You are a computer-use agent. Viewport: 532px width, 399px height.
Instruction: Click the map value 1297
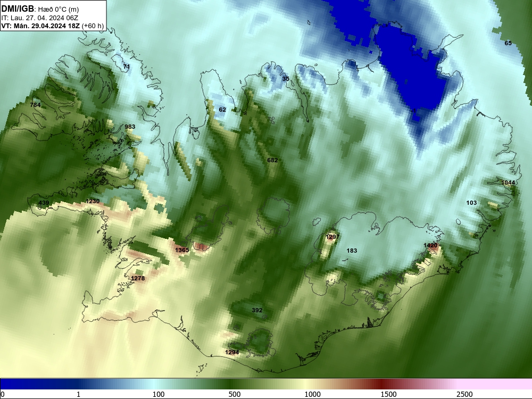point(332,237)
